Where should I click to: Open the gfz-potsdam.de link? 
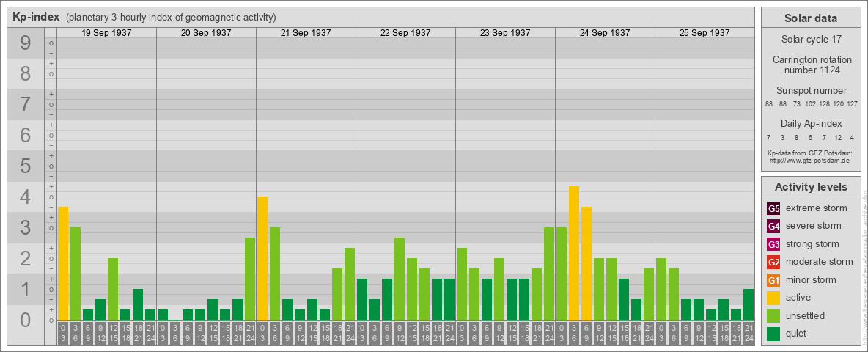(x=811, y=160)
